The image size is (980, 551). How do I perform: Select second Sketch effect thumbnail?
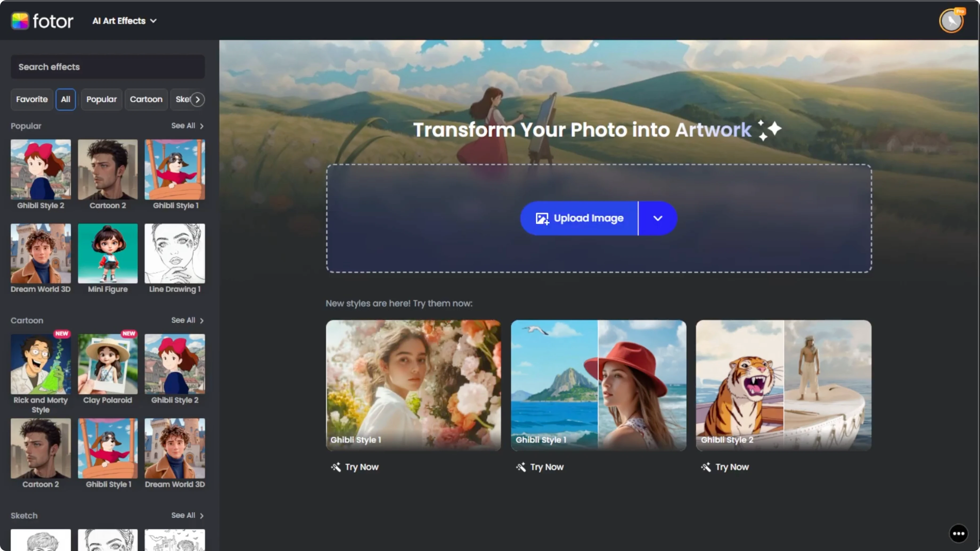[x=108, y=540]
